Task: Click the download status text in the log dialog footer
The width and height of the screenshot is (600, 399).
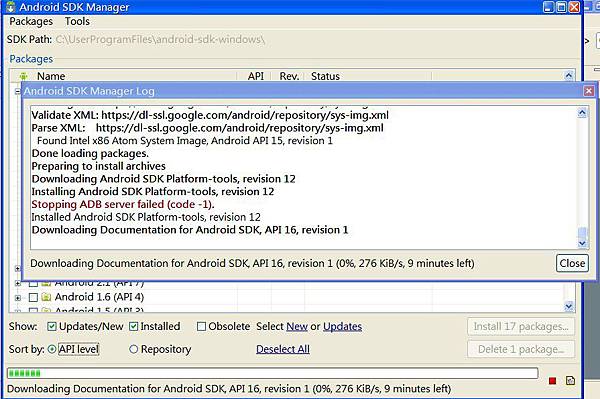Action: tap(252, 263)
